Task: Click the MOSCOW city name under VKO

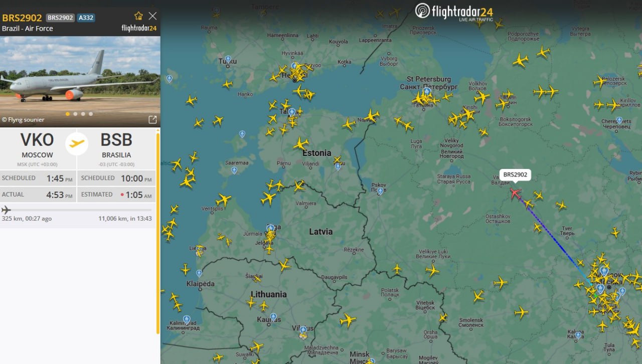Action: pos(37,155)
